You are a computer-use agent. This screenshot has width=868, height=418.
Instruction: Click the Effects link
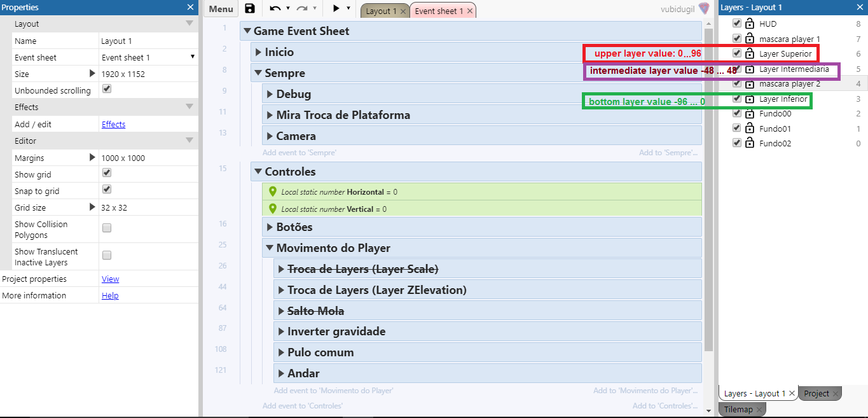113,124
